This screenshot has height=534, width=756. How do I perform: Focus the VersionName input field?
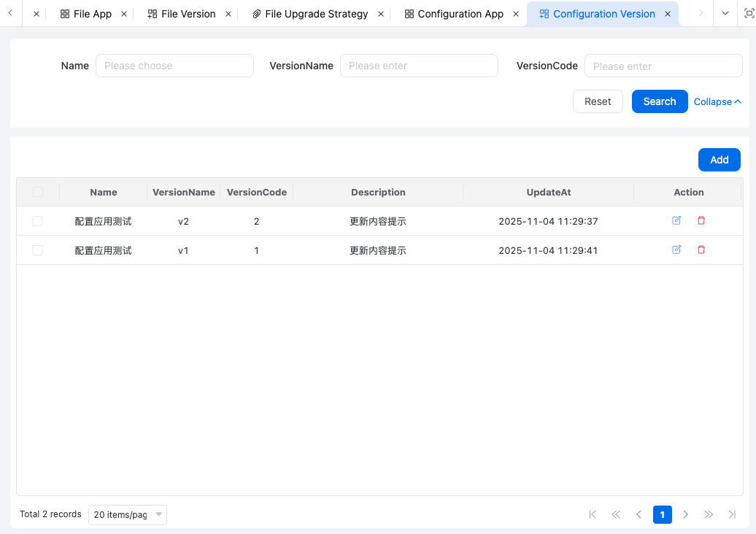(x=419, y=66)
